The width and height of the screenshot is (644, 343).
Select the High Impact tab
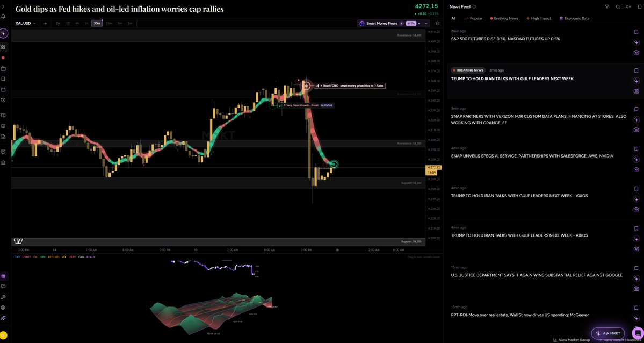[x=538, y=18]
